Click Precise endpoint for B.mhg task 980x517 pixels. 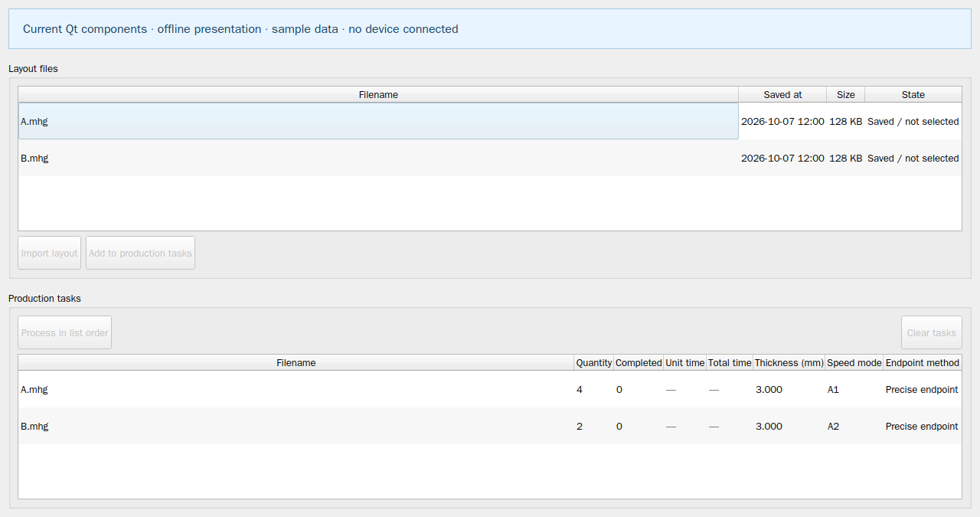(922, 426)
